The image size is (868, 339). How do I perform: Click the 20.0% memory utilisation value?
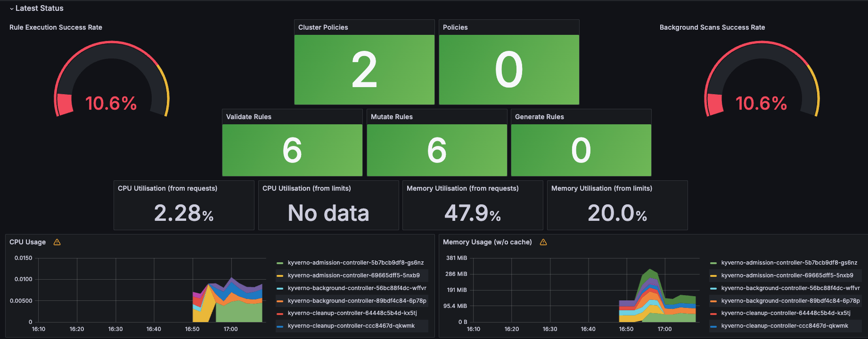(617, 213)
